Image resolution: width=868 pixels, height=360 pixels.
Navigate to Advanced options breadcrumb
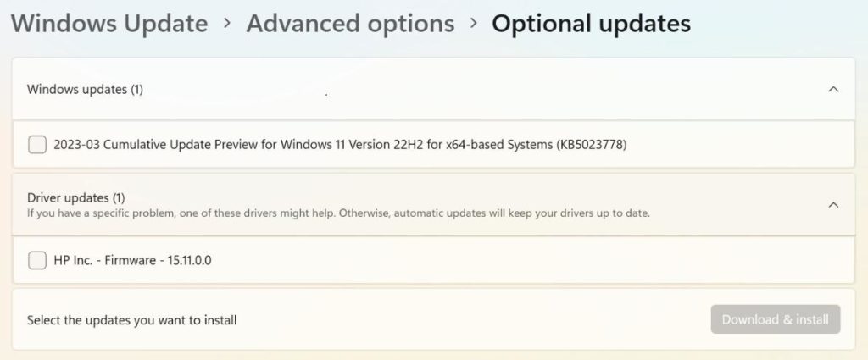[x=350, y=24]
